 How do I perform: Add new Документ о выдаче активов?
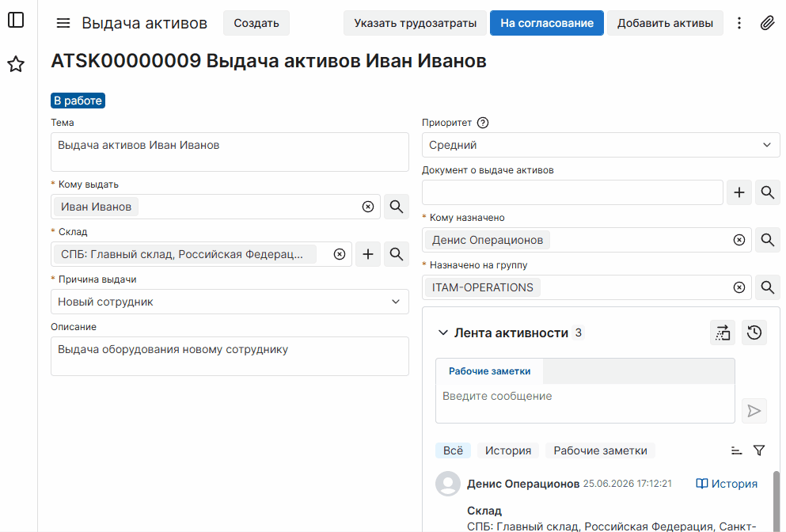pyautogui.click(x=739, y=192)
